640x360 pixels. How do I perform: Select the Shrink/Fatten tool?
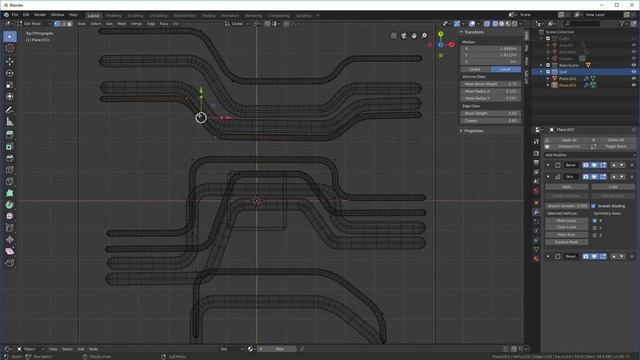10,240
